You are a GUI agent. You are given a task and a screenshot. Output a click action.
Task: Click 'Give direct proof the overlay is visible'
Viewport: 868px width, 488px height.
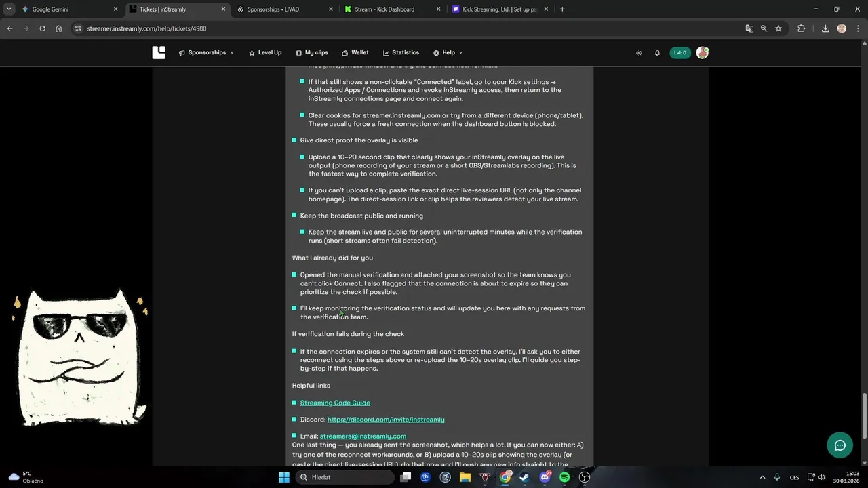click(359, 140)
